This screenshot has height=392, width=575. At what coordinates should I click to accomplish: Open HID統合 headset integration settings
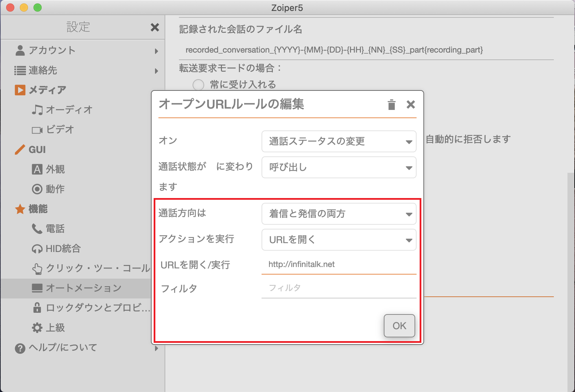pos(56,248)
